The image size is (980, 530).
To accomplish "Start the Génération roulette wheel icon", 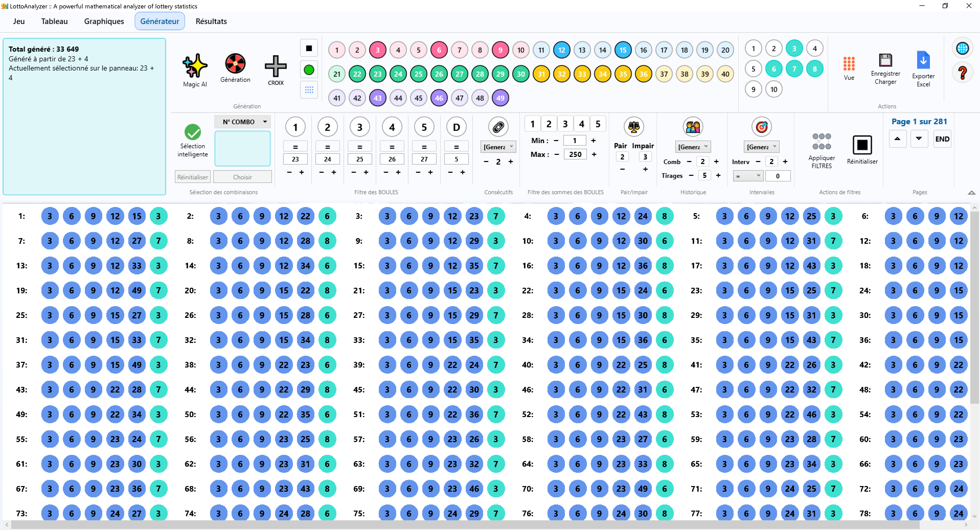I will tap(235, 63).
